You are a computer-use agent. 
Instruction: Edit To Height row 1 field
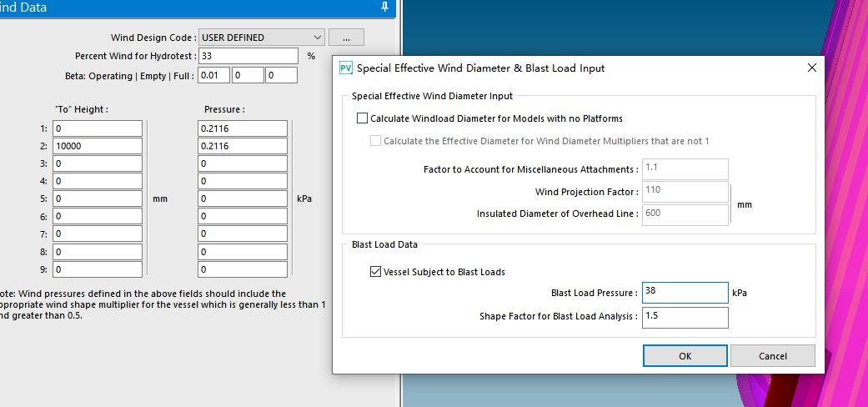point(98,128)
